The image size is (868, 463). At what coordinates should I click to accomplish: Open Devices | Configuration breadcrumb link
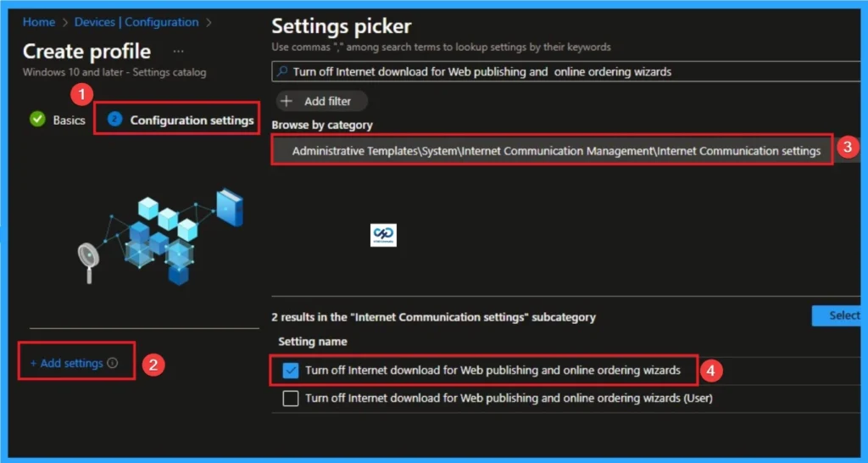click(136, 23)
